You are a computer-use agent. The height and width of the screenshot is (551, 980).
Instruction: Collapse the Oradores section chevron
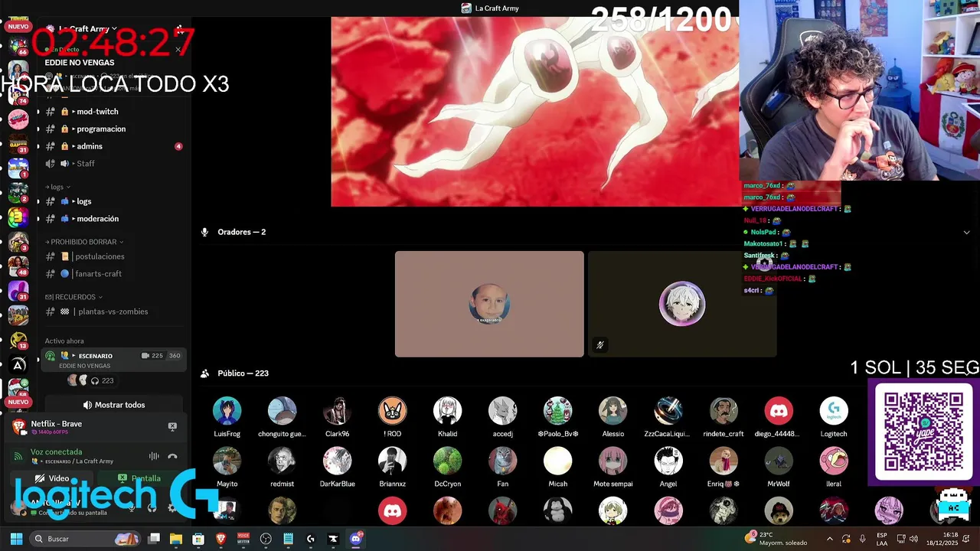966,232
